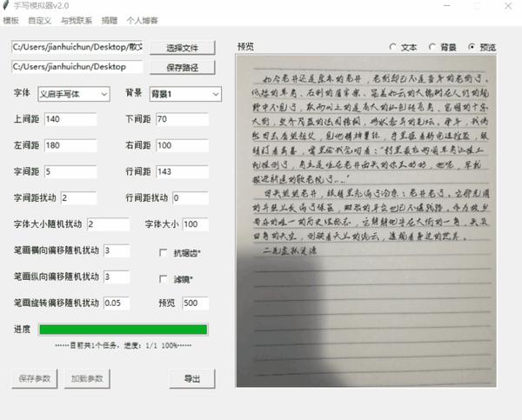Screen dimensions: 522x420
Task: Click the handwriting preview image
Action: coord(366,221)
